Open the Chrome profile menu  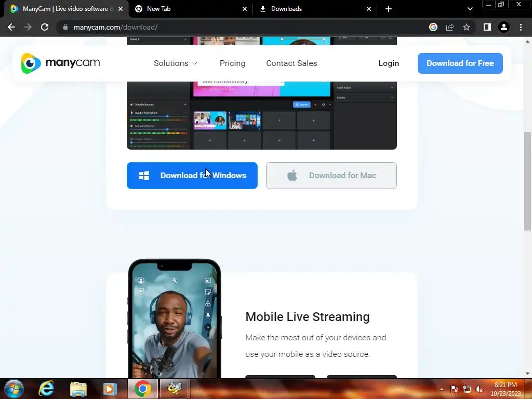[504, 27]
